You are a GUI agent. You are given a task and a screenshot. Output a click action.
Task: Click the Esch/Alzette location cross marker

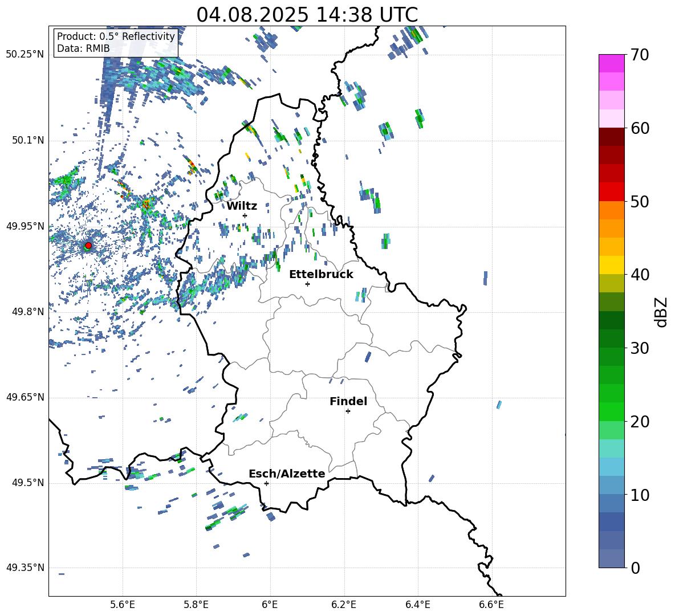click(x=266, y=483)
